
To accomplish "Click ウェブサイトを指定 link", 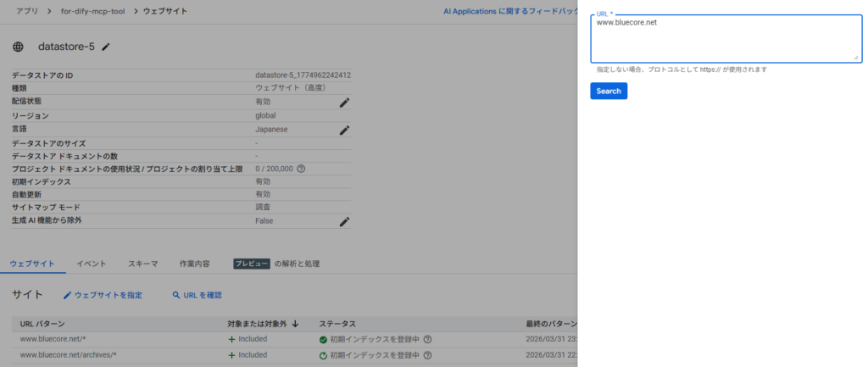I will pyautogui.click(x=103, y=295).
